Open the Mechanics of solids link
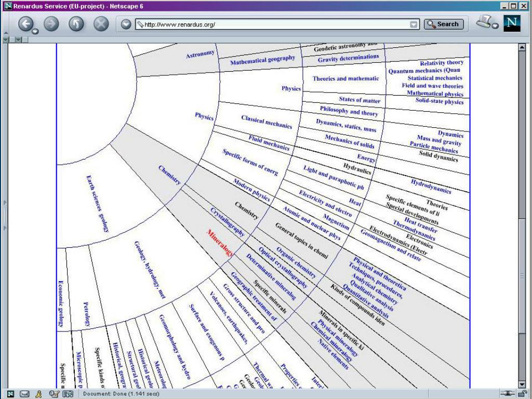 coord(350,141)
